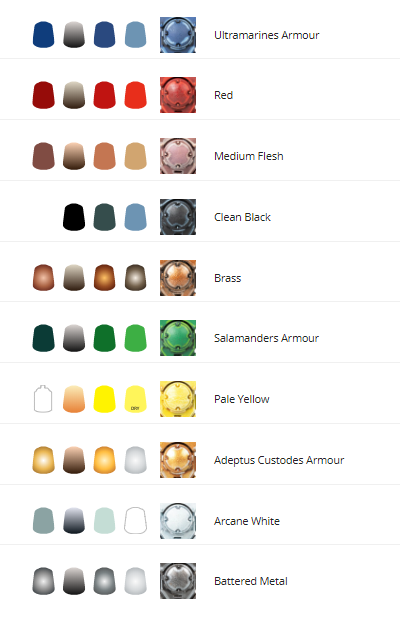400x618 pixels.
Task: Select the orange-gold layer pot in Brass row
Action: 104,278
